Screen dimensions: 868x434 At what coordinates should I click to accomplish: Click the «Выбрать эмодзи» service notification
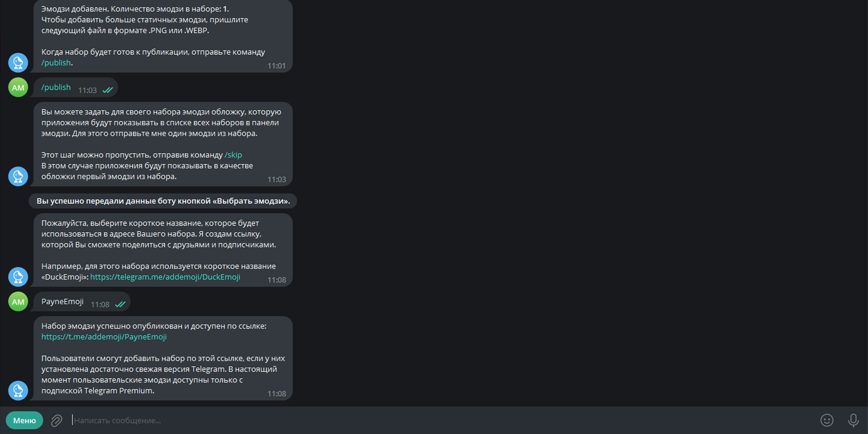coord(163,201)
